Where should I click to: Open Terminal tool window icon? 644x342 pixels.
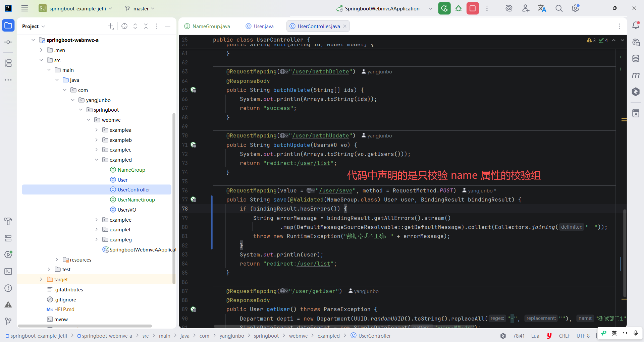(8, 271)
